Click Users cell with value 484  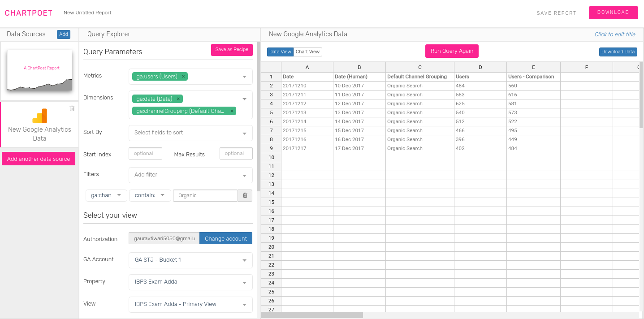click(480, 86)
